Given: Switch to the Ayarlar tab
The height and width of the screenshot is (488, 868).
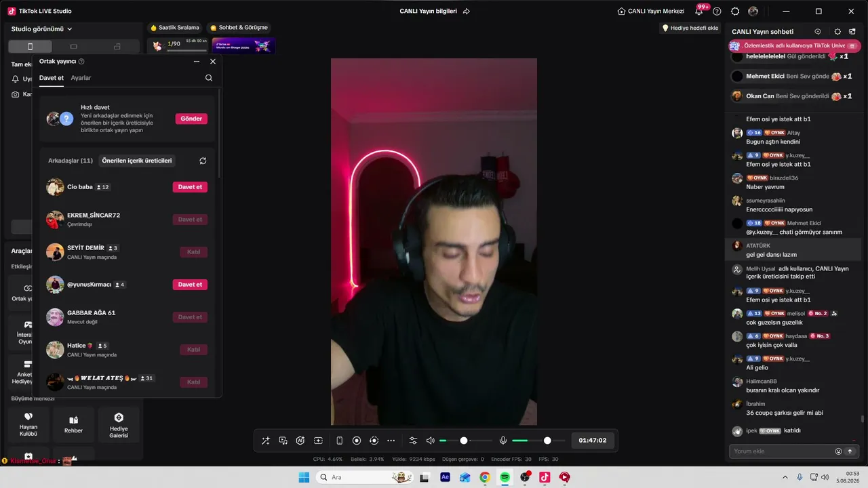Looking at the screenshot, I should coord(81,78).
